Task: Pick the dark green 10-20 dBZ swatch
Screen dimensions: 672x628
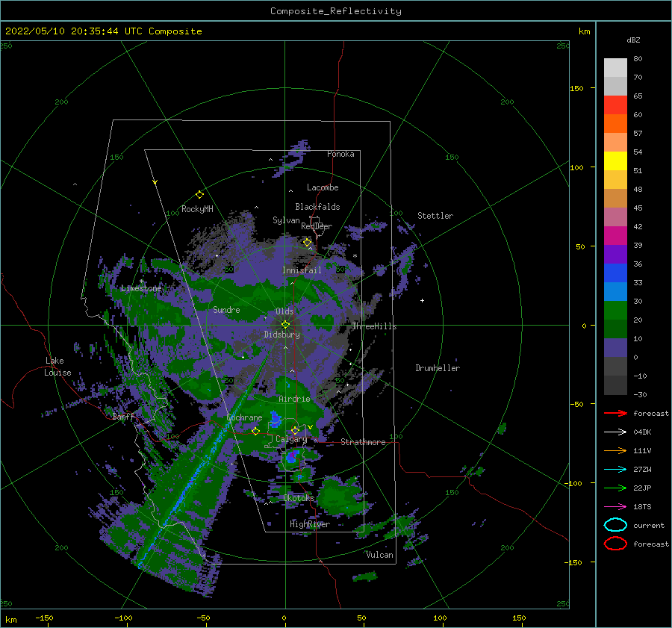Action: click(x=615, y=329)
